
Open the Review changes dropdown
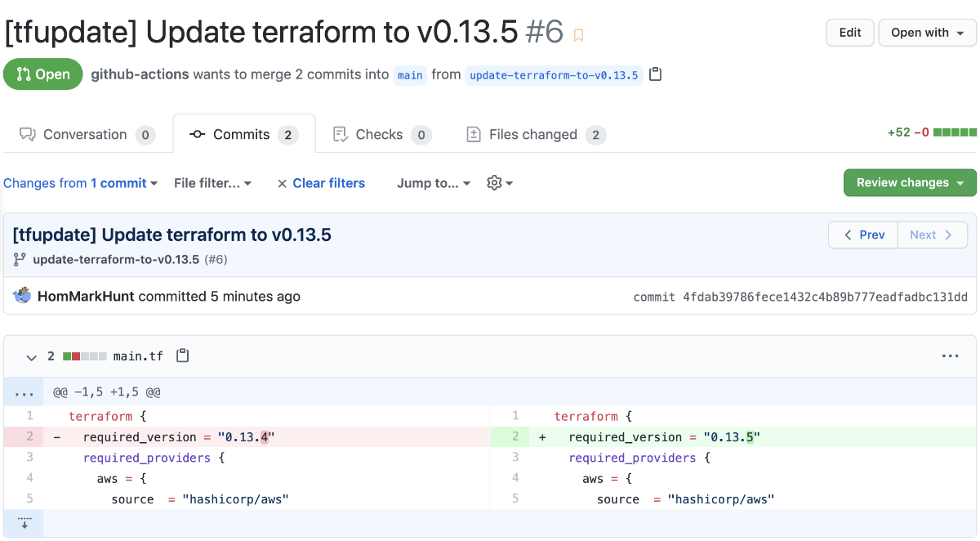910,182
